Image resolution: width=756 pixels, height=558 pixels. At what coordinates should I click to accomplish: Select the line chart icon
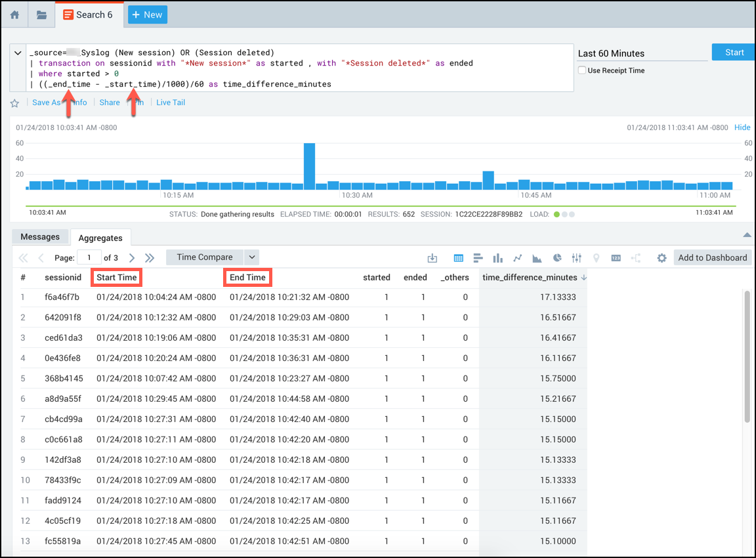point(517,258)
